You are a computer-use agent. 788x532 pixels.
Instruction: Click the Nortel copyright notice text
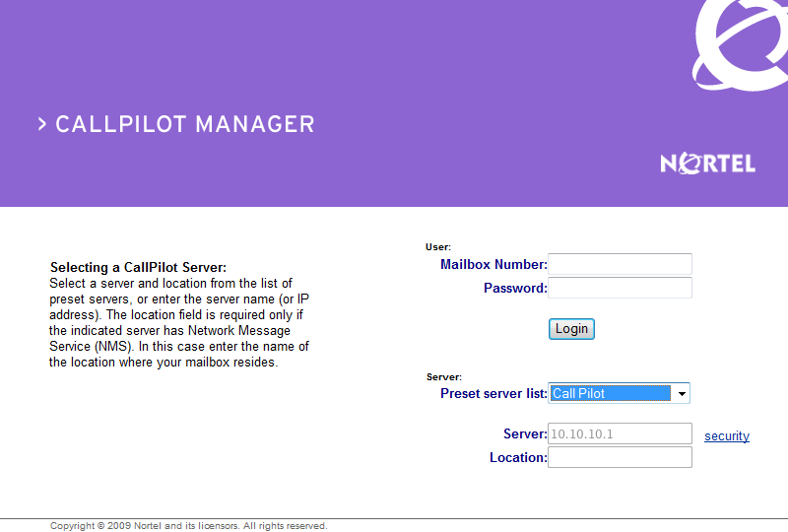[188, 526]
